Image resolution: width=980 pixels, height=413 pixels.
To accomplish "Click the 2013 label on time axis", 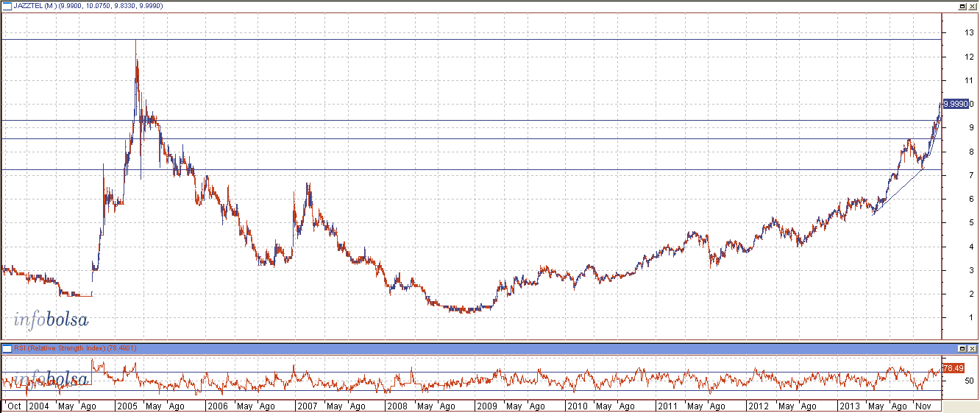I will tap(848, 406).
